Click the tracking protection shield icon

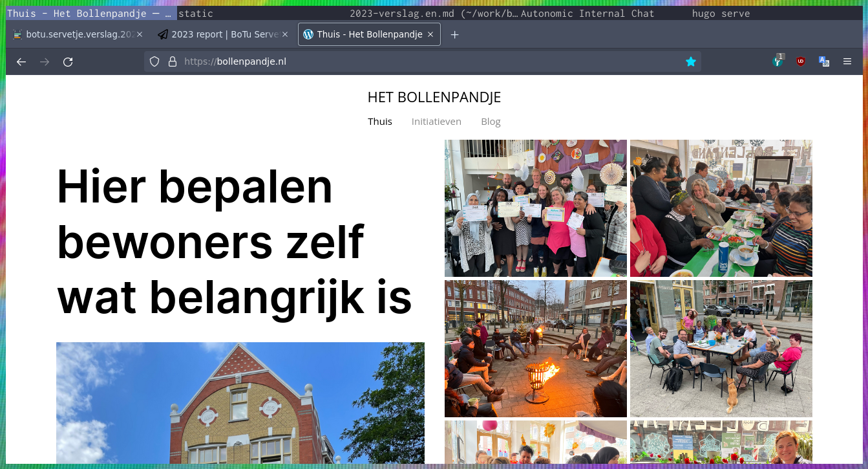pos(154,62)
